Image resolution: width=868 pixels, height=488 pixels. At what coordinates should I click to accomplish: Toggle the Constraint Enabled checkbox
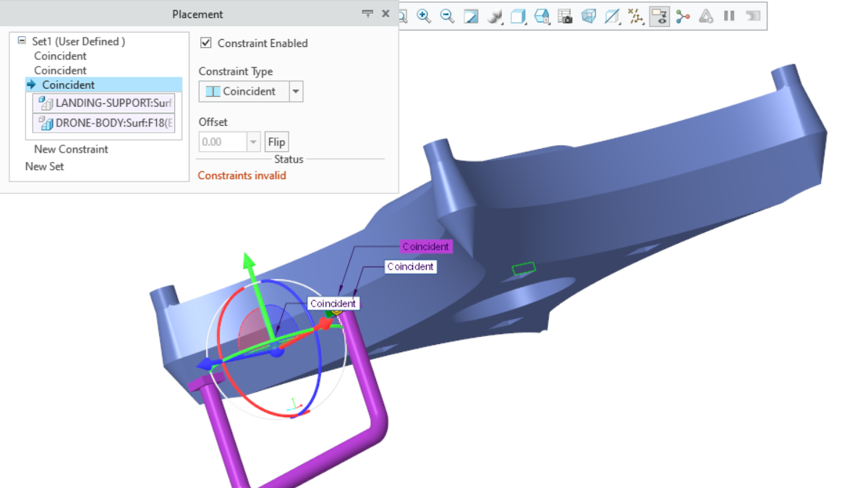click(205, 43)
